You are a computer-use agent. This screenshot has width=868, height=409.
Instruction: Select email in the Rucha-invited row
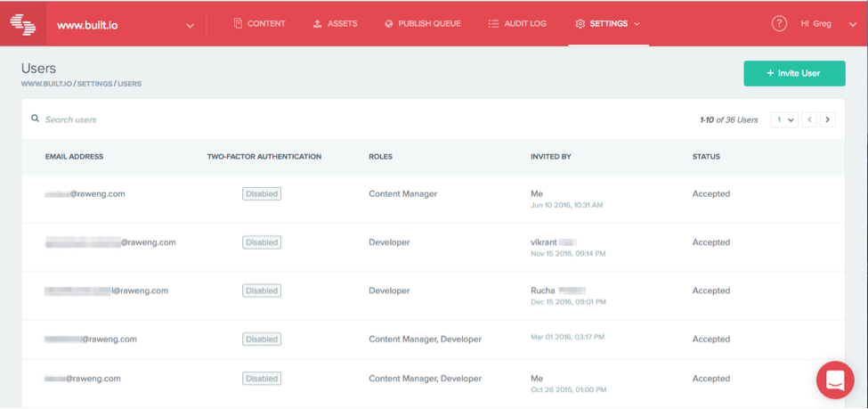106,290
